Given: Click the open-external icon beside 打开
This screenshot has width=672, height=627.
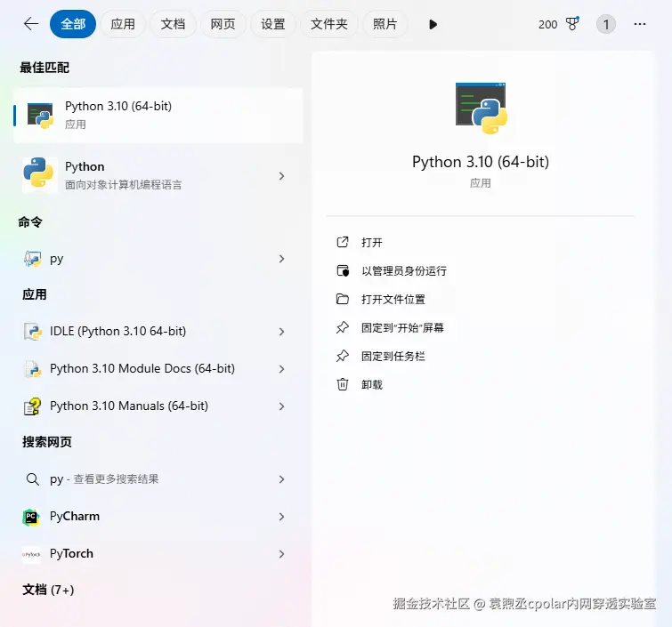Looking at the screenshot, I should (x=343, y=242).
